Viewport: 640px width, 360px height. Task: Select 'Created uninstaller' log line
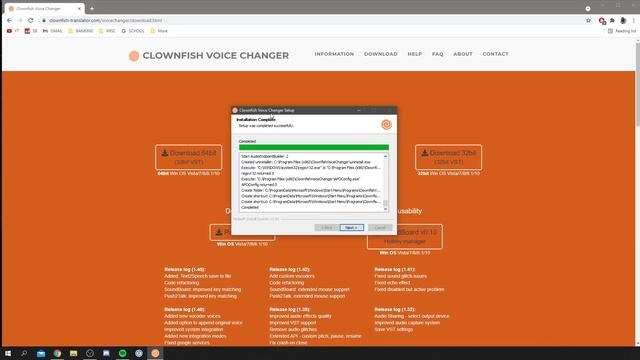306,162
